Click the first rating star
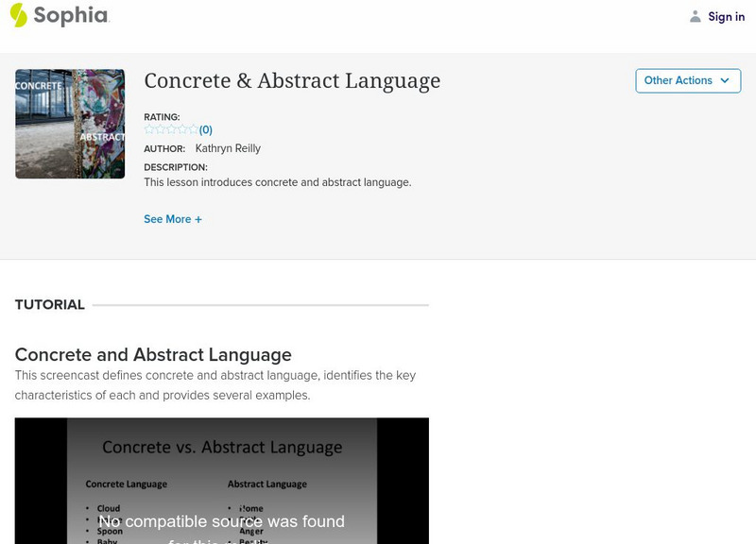756x544 pixels. pyautogui.click(x=149, y=129)
